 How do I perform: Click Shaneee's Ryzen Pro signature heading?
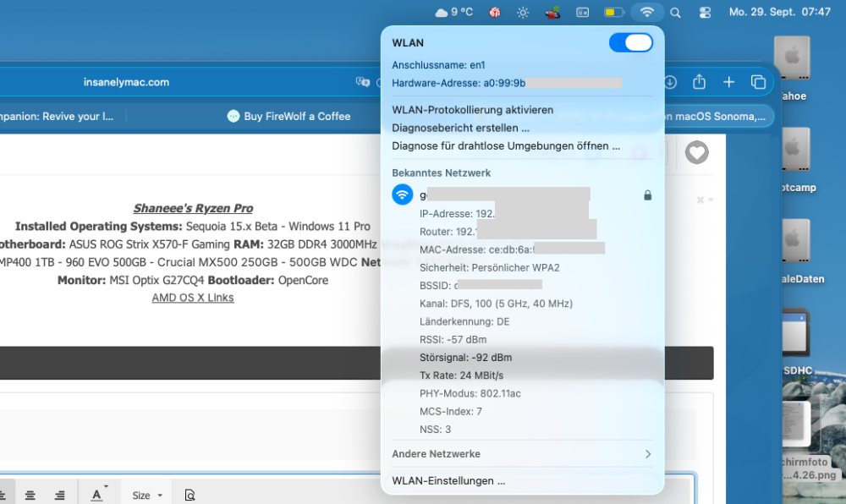(x=193, y=208)
